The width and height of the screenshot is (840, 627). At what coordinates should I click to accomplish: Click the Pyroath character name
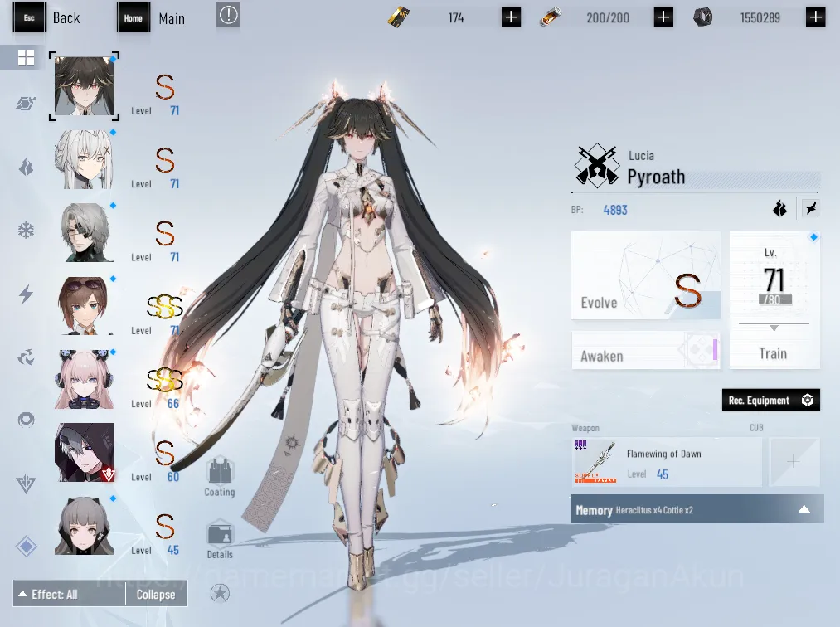tap(656, 177)
